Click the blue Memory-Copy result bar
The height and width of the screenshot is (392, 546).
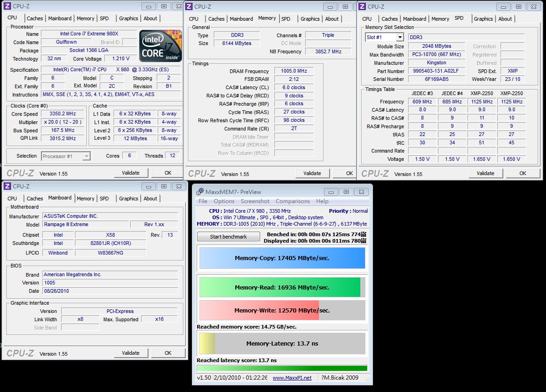point(282,258)
